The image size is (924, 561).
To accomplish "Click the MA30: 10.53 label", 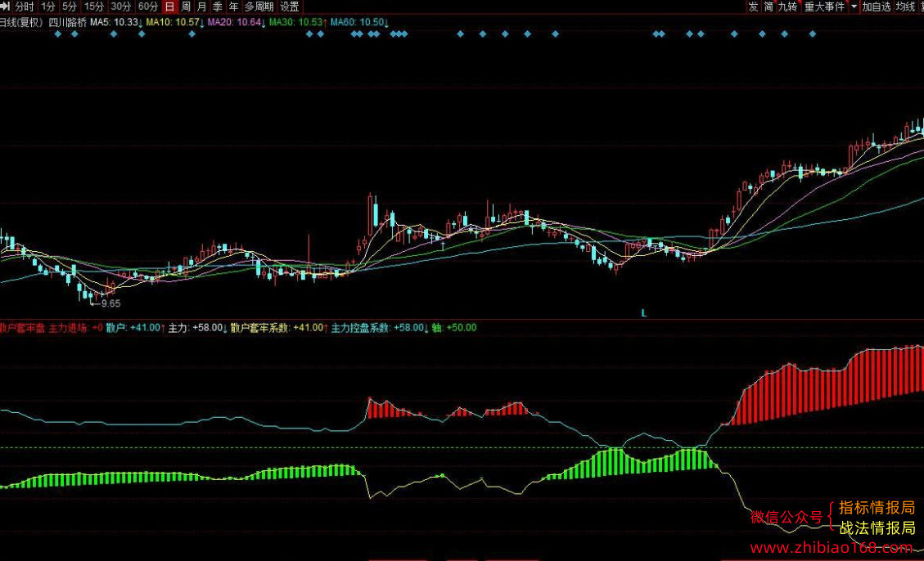I will [298, 22].
